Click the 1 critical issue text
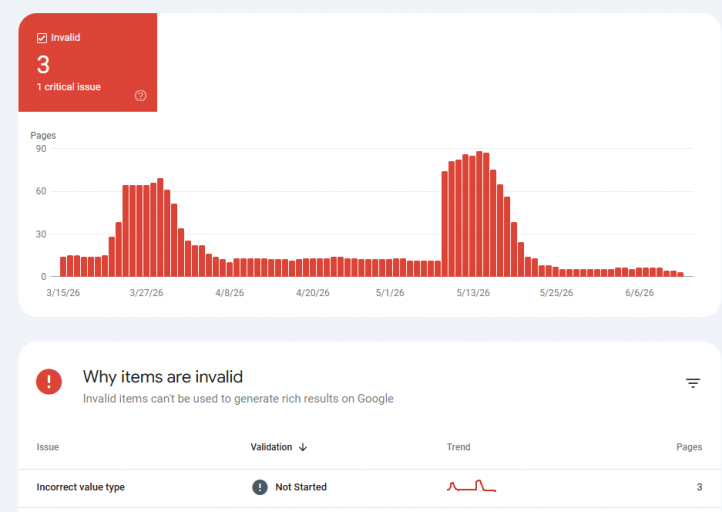 point(69,87)
